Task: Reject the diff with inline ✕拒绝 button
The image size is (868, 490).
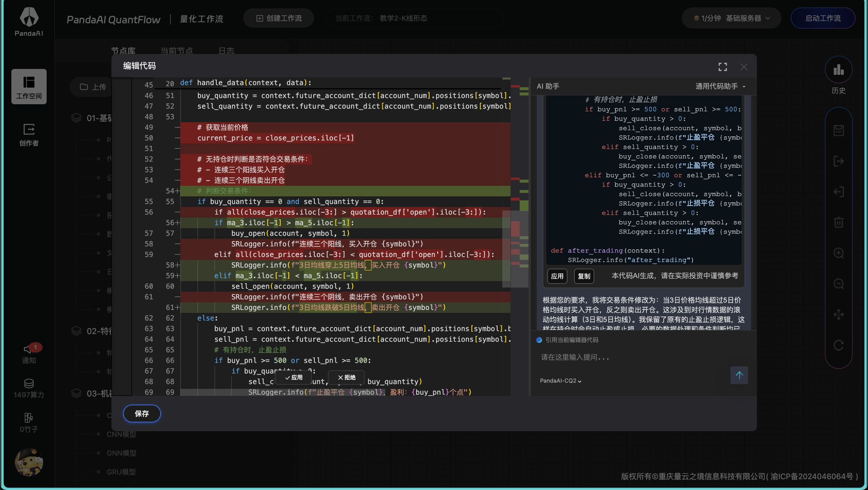Action: pyautogui.click(x=347, y=377)
